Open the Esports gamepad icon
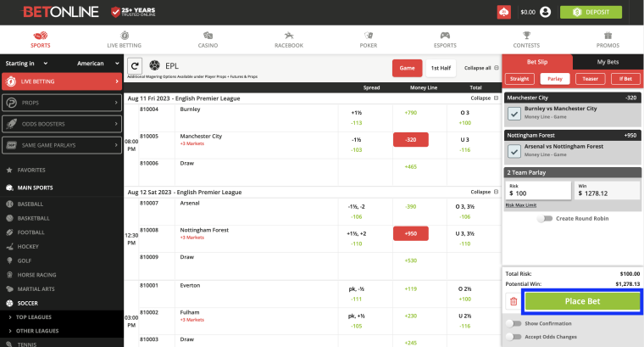The image size is (644, 347). [445, 36]
